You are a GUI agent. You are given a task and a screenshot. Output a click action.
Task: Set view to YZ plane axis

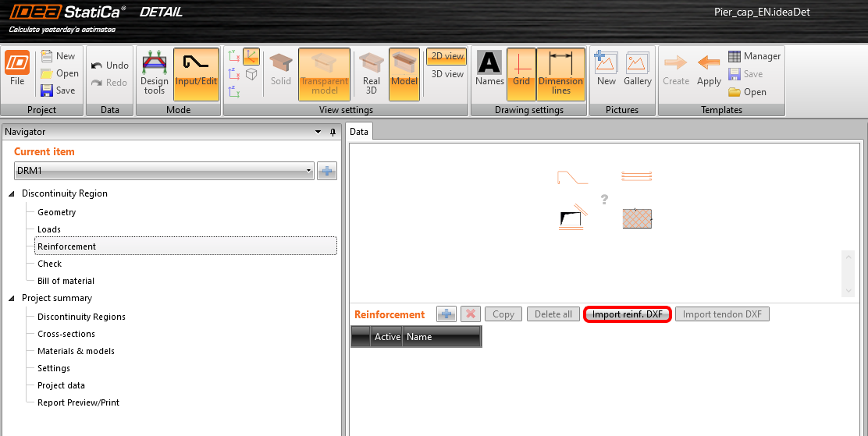(234, 91)
